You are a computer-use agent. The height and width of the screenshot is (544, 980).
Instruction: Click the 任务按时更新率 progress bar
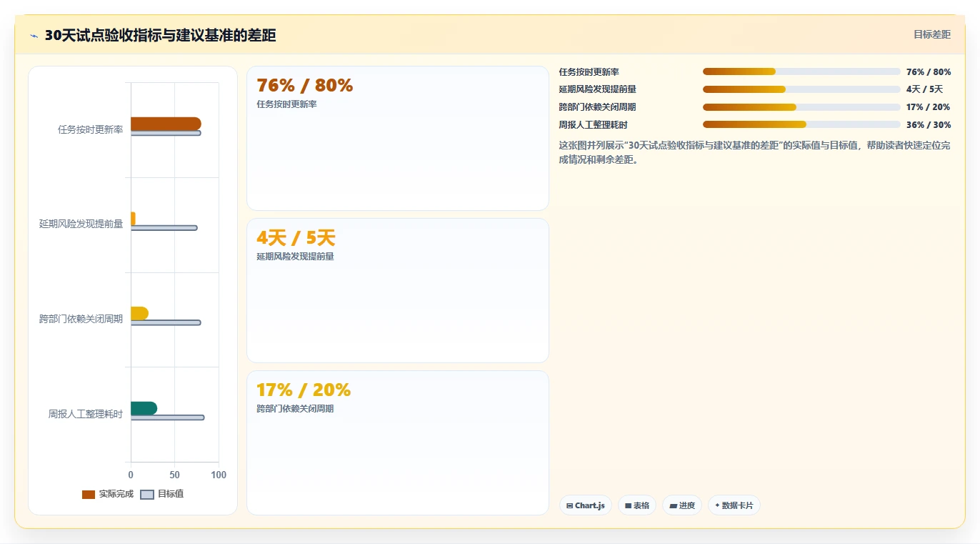pos(801,71)
